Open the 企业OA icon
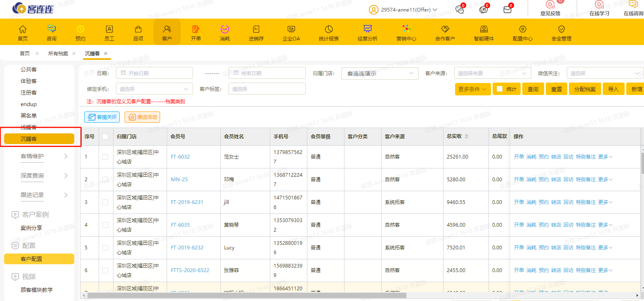 (x=291, y=29)
